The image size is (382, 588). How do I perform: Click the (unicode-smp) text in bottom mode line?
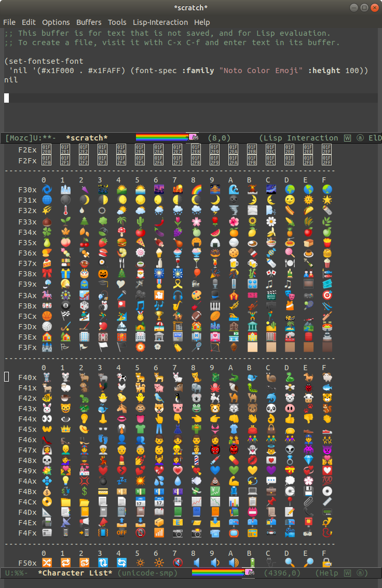pos(147,573)
